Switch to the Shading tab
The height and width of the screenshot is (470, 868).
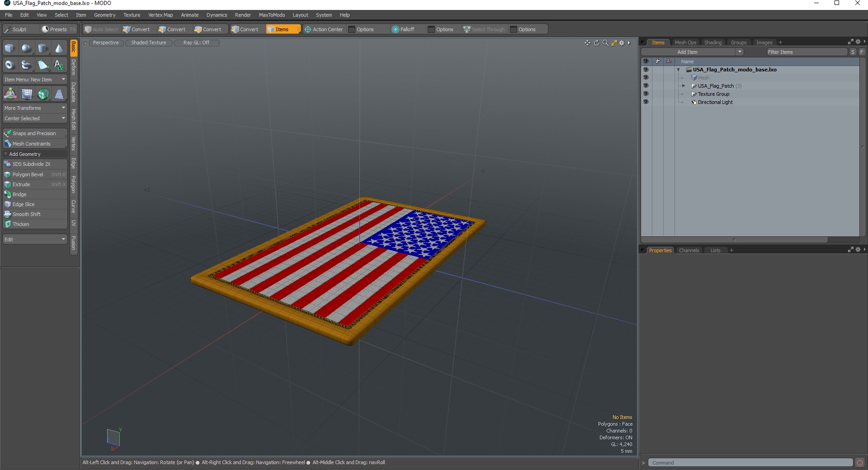click(713, 42)
